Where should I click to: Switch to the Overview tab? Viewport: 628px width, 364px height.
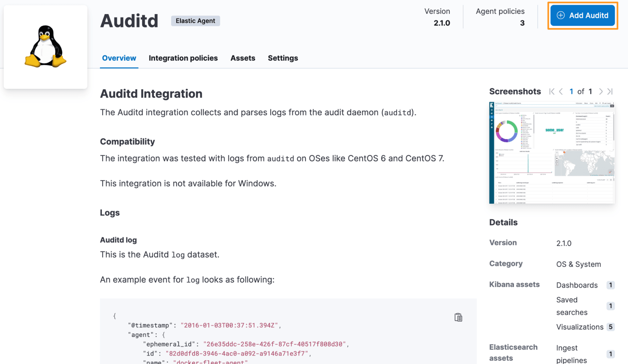[119, 58]
